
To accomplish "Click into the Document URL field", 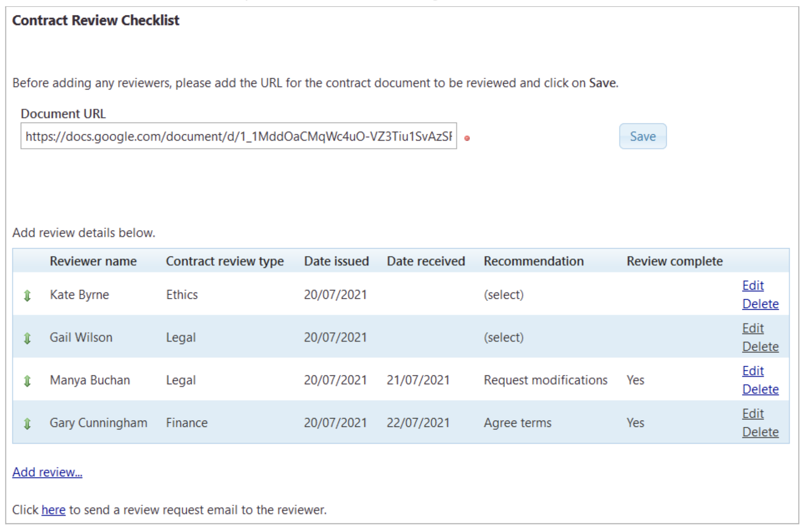I will click(238, 136).
